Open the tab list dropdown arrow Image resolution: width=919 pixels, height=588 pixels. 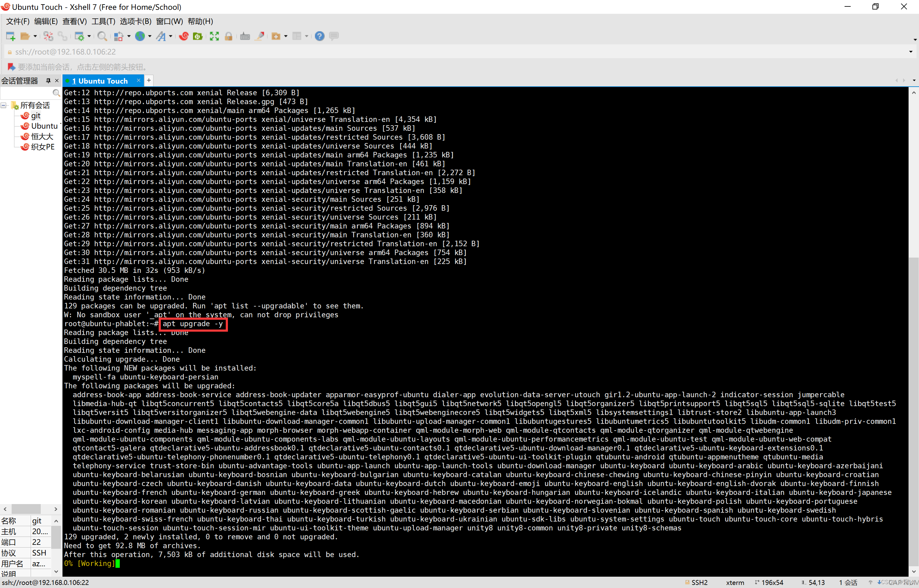click(914, 81)
